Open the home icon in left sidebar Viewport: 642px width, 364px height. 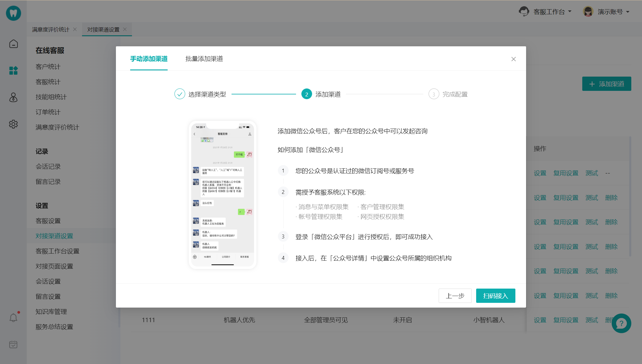[13, 44]
